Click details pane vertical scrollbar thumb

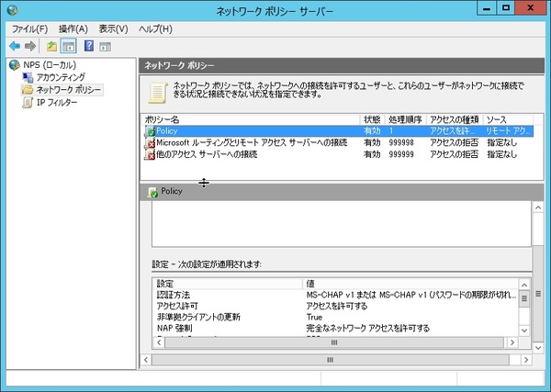coord(538,294)
